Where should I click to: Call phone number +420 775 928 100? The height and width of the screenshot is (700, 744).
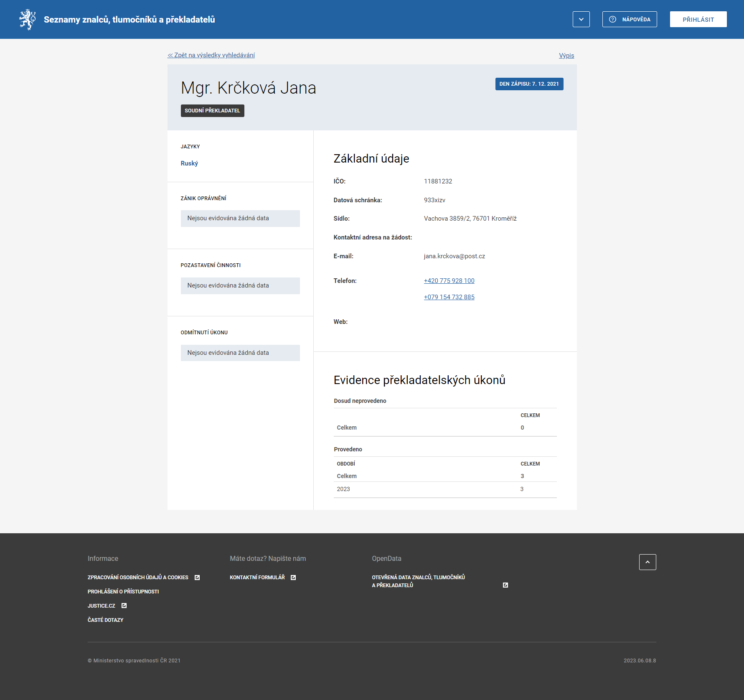point(449,281)
